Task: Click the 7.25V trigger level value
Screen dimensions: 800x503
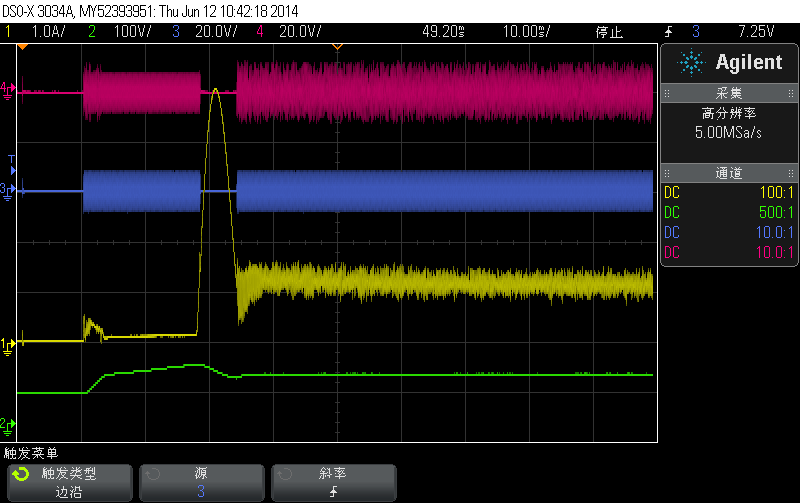Action: tap(756, 32)
